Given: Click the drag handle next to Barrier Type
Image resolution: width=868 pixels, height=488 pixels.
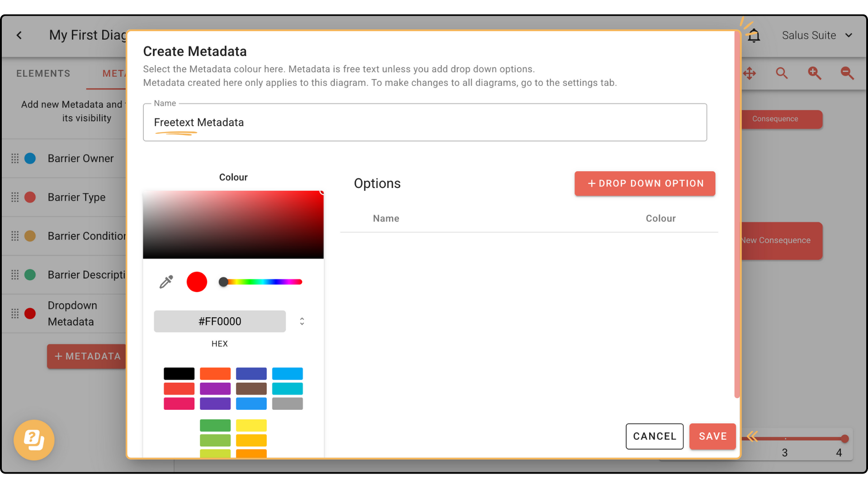Looking at the screenshot, I should tap(15, 197).
